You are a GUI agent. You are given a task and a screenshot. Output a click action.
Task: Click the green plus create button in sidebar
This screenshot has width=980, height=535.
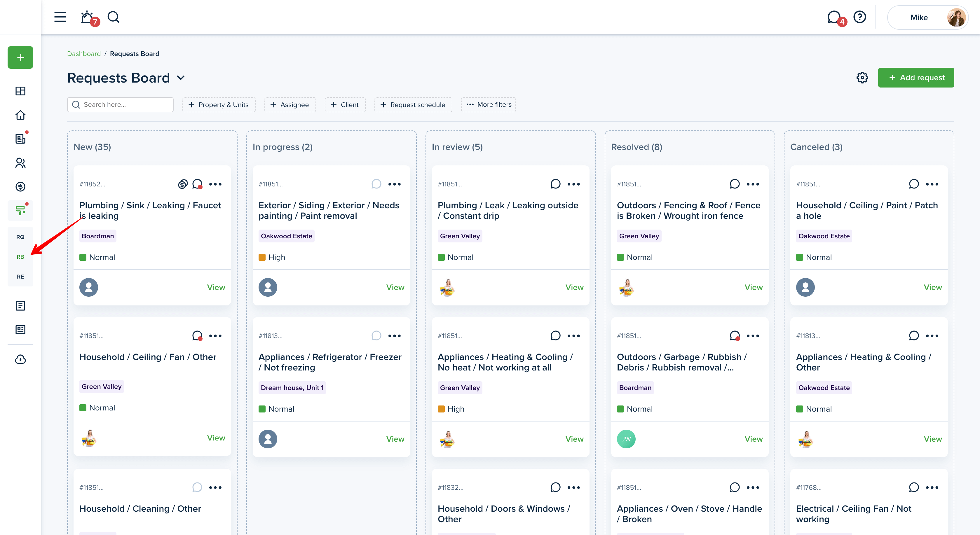[20, 57]
